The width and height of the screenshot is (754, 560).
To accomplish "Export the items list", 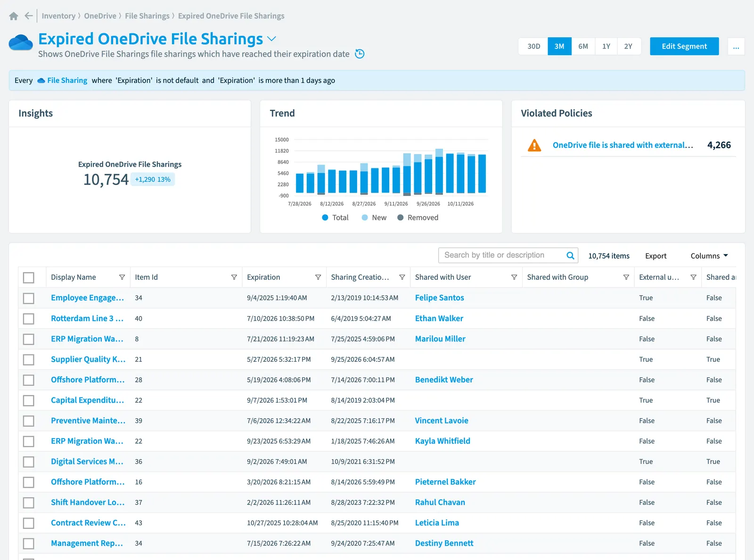I will point(656,256).
